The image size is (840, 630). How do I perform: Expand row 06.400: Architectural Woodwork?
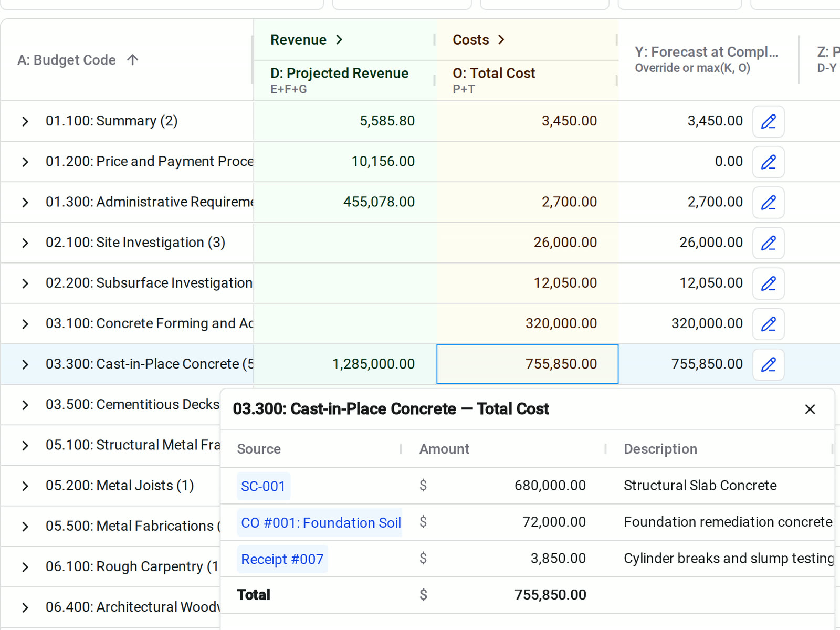click(x=25, y=607)
